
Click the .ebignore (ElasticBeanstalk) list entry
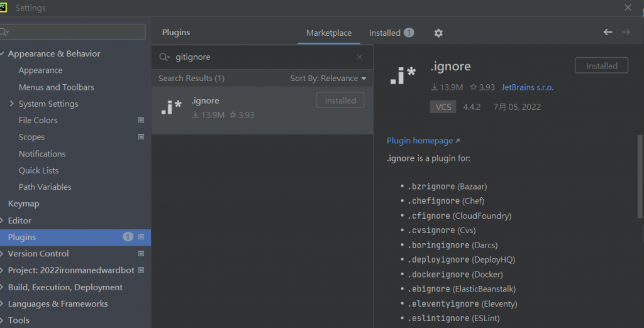point(462,289)
